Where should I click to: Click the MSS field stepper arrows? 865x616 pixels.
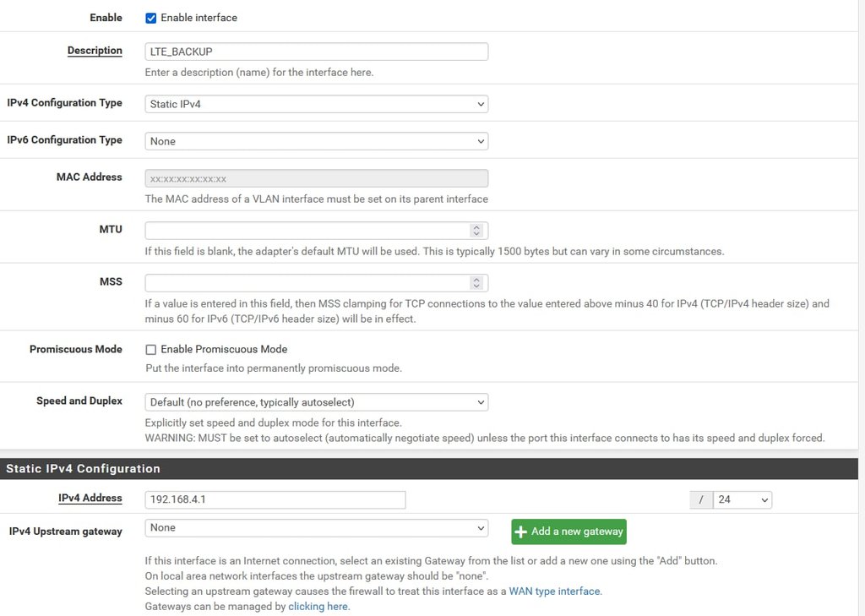pos(476,283)
